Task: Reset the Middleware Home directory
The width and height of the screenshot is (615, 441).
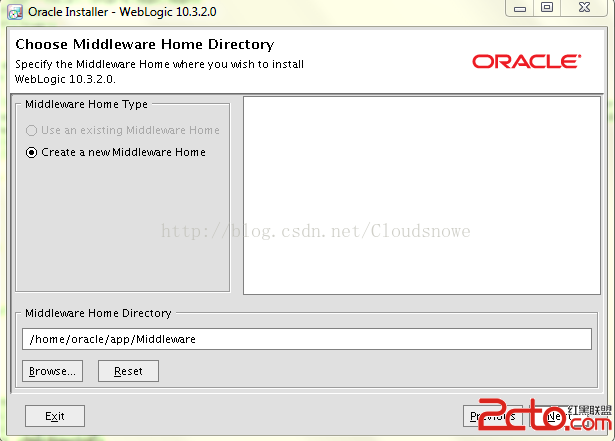Action: point(128,371)
